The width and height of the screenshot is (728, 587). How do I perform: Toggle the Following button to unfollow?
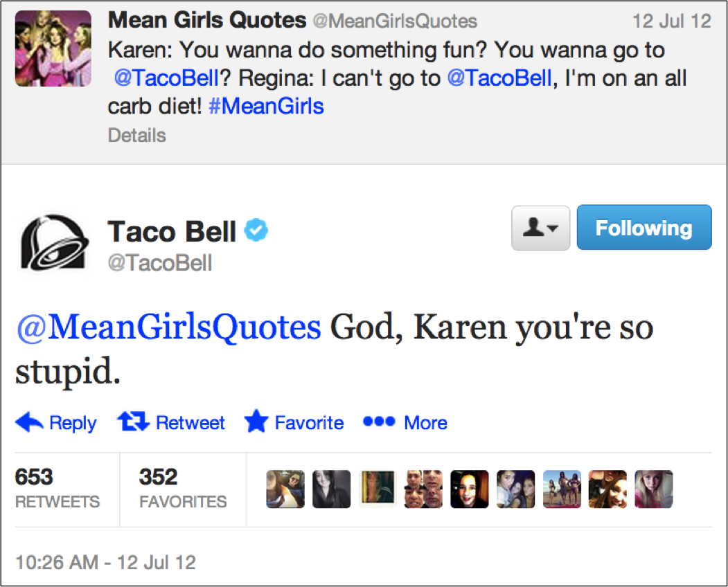tap(643, 227)
